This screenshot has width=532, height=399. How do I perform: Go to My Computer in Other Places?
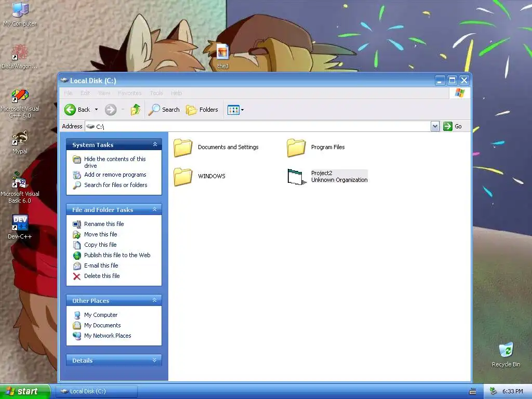click(x=101, y=315)
